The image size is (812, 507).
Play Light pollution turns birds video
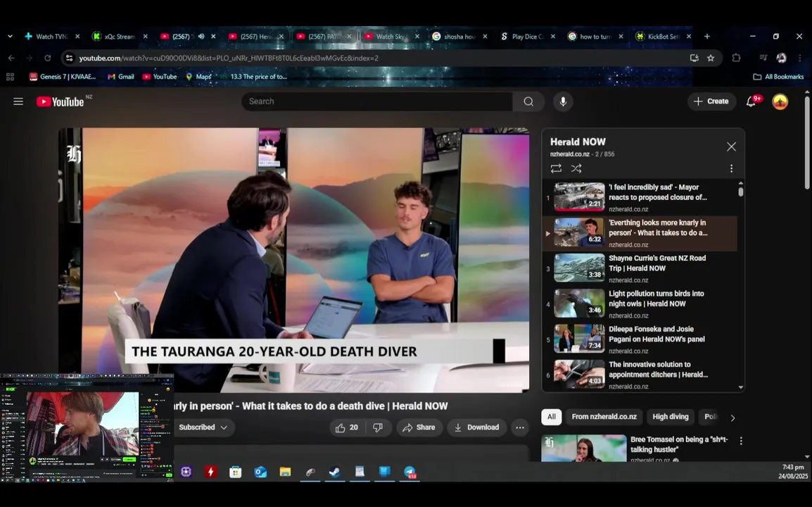(640, 303)
